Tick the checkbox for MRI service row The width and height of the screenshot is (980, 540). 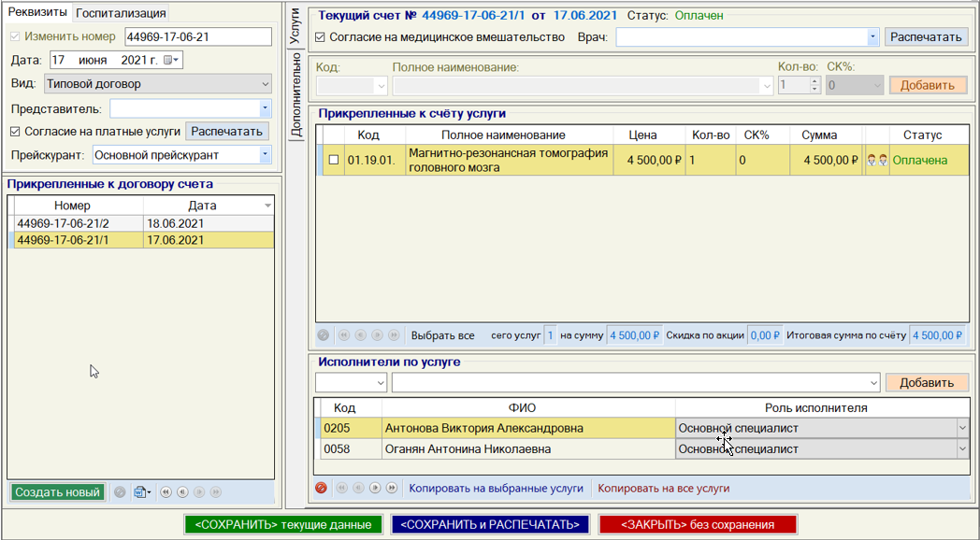tap(333, 160)
